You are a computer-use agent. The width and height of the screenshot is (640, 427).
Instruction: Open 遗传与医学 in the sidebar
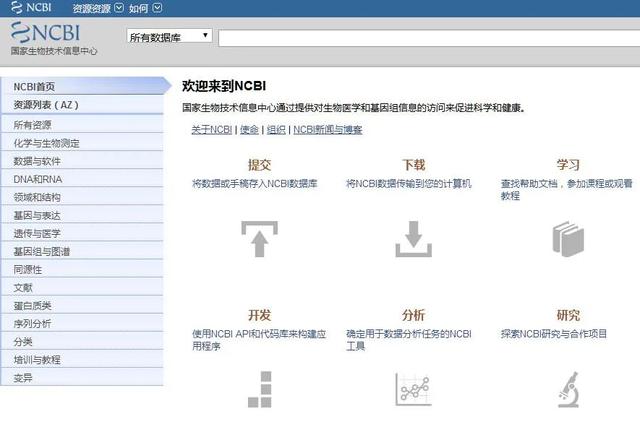(82, 233)
